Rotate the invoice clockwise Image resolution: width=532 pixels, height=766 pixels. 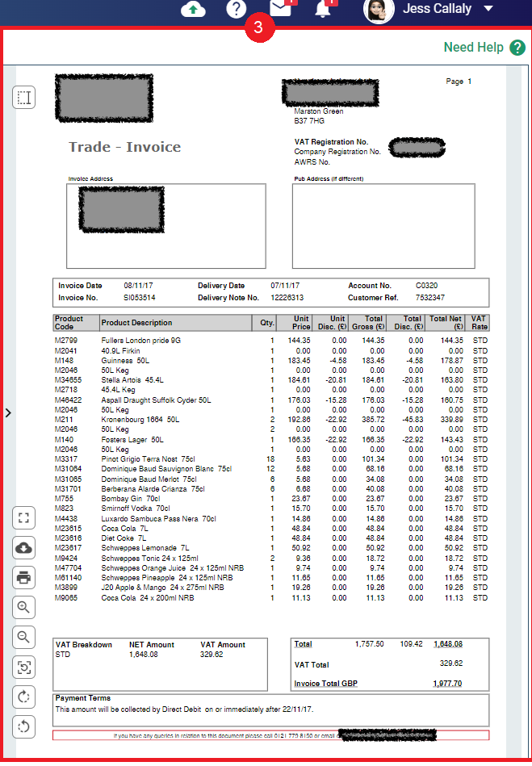pyautogui.click(x=24, y=697)
